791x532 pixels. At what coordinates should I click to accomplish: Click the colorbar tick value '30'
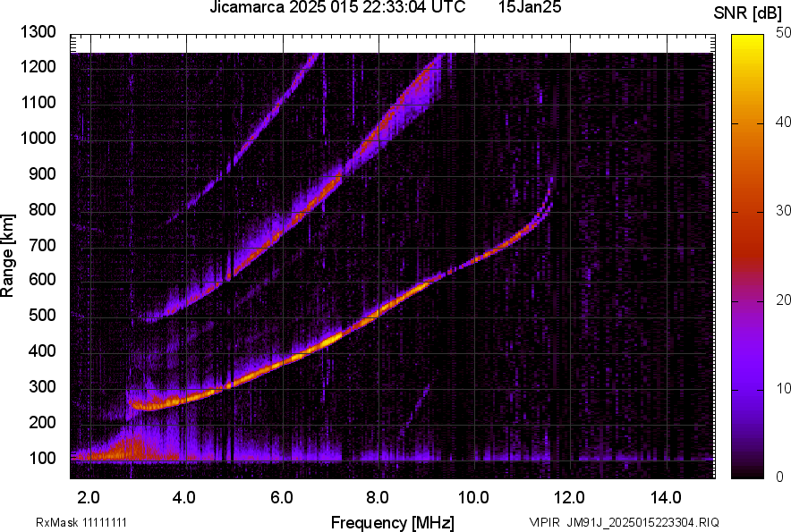point(783,210)
